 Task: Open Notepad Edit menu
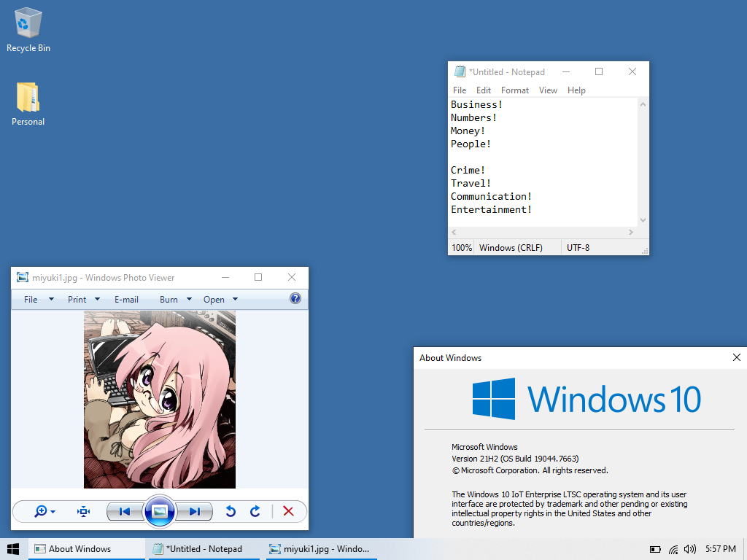[484, 90]
